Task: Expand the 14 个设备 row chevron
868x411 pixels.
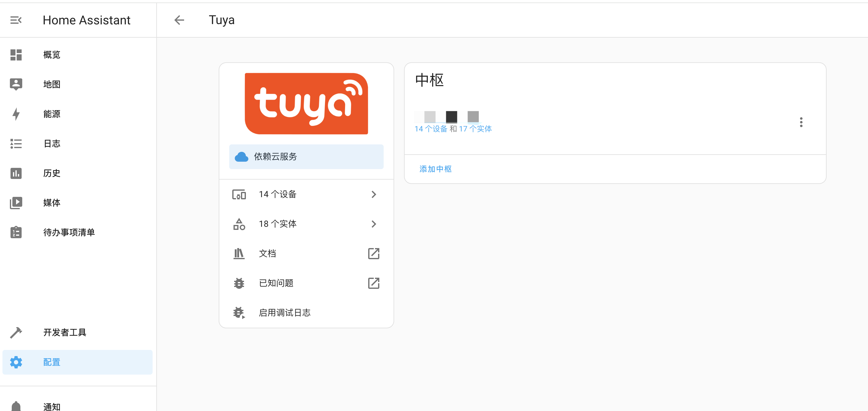Action: point(374,195)
